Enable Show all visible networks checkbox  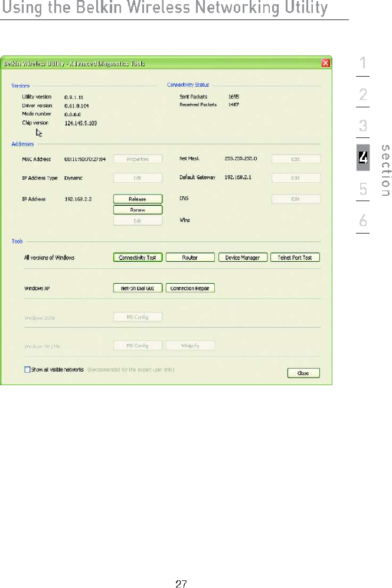(x=27, y=369)
